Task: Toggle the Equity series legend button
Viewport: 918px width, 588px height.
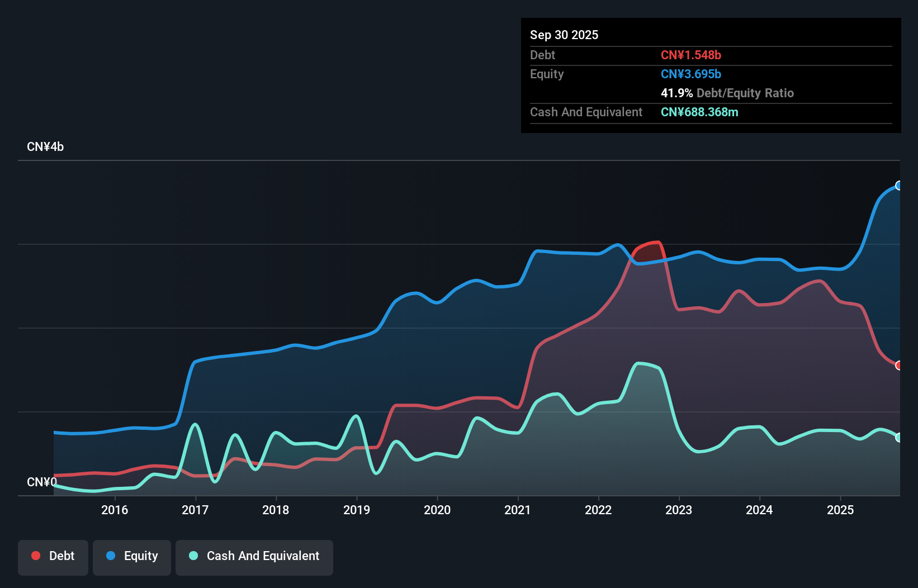Action: pos(132,557)
